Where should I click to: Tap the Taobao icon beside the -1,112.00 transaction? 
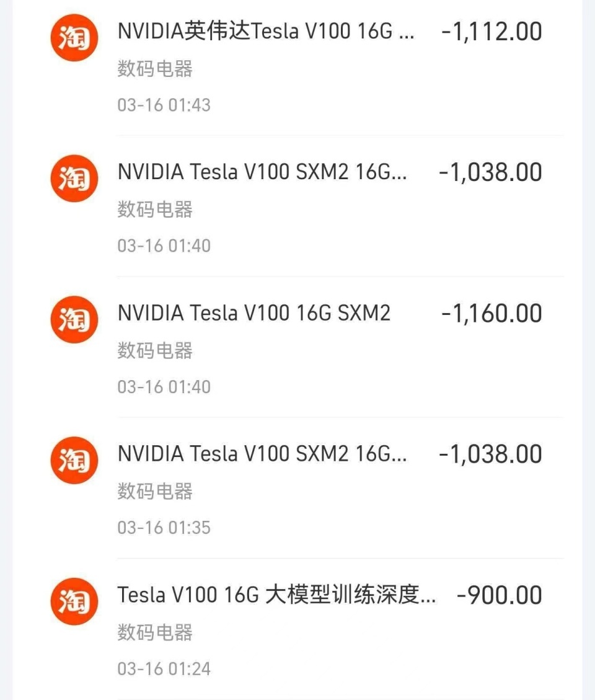(74, 38)
